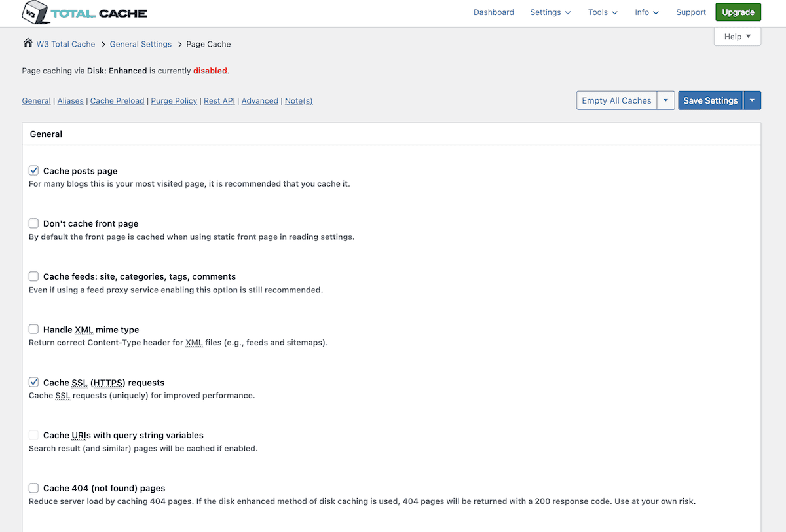Enable Cache feeds checkbox
The width and height of the screenshot is (786, 532).
34,276
